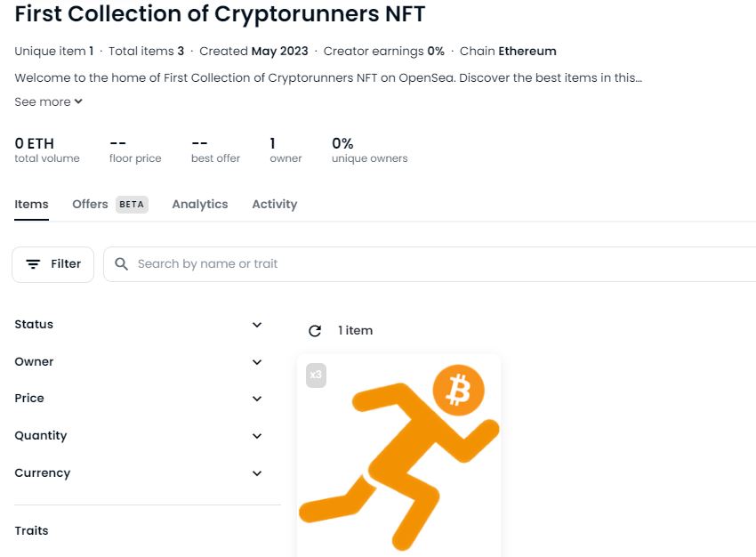Switch to the Items tab
Screen dimensions: 756x557
[31, 205]
